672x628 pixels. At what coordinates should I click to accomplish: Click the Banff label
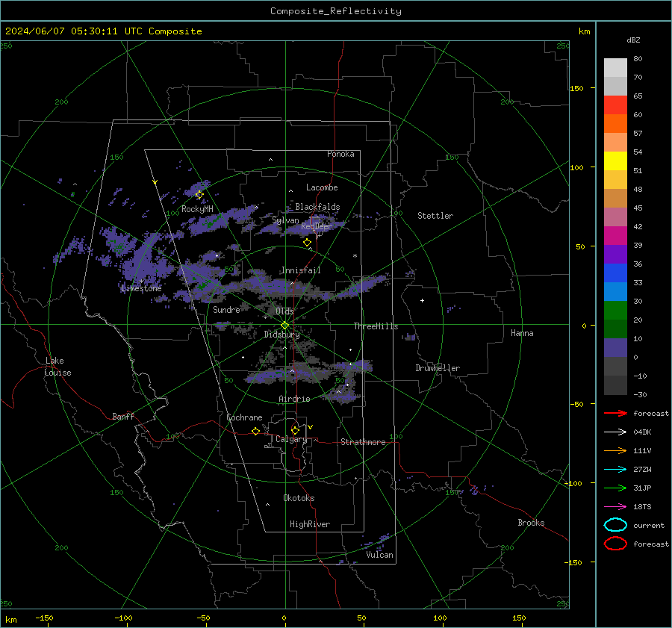pyautogui.click(x=123, y=417)
